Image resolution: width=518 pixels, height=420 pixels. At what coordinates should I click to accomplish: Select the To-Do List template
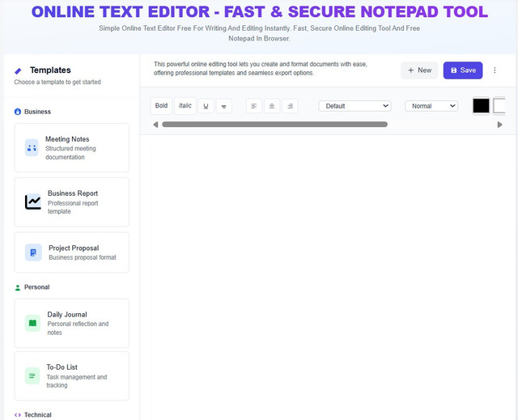72,376
